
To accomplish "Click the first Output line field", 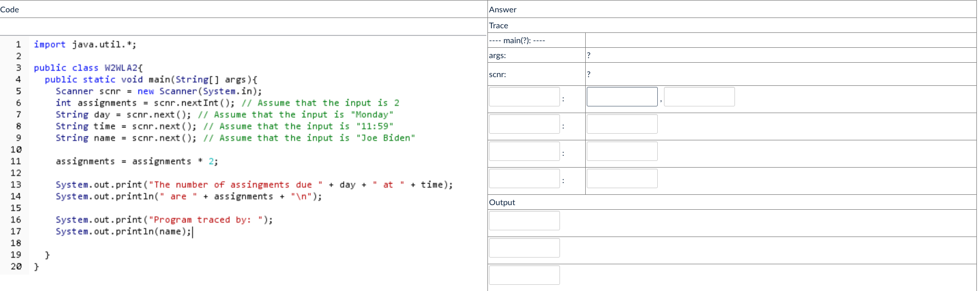I will (524, 221).
